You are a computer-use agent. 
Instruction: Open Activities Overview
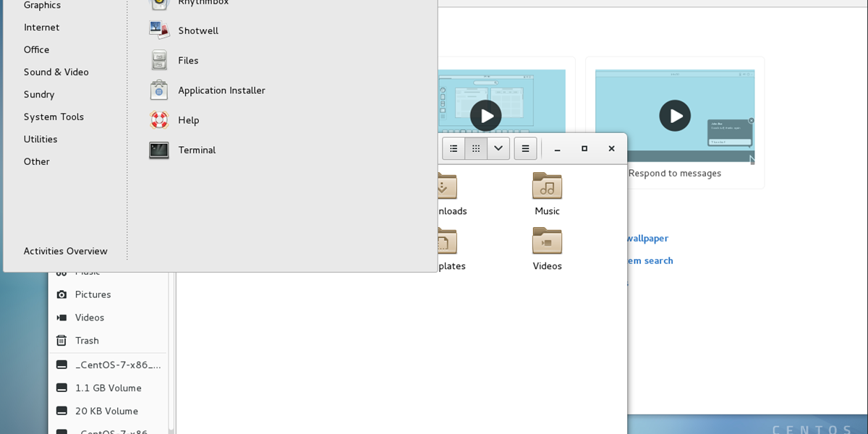pos(66,252)
